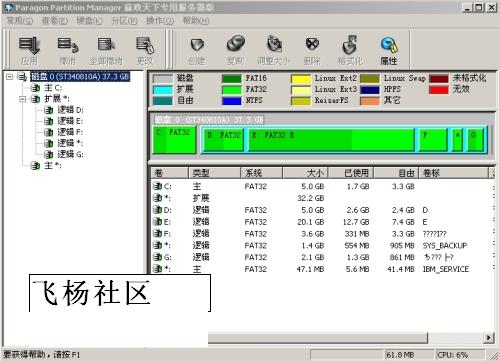
Task: Click the 调整大小 (Resize) toolbar icon
Action: [x=274, y=51]
